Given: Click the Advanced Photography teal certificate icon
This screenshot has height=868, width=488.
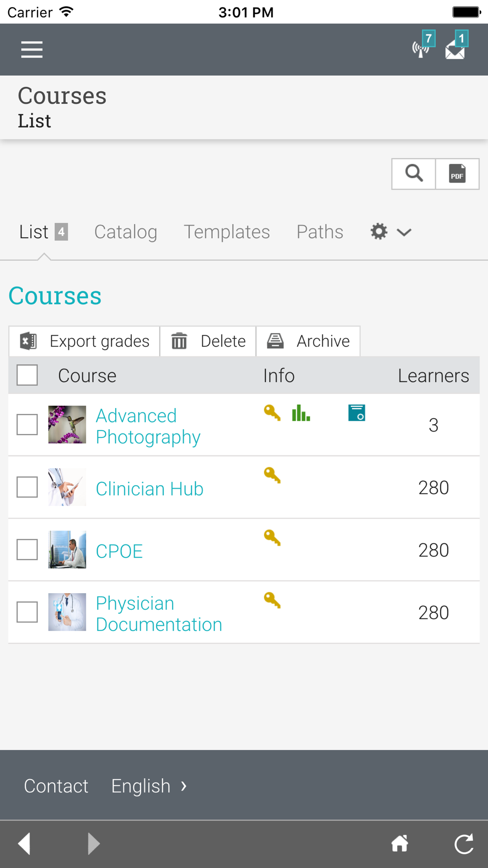Looking at the screenshot, I should click(357, 413).
